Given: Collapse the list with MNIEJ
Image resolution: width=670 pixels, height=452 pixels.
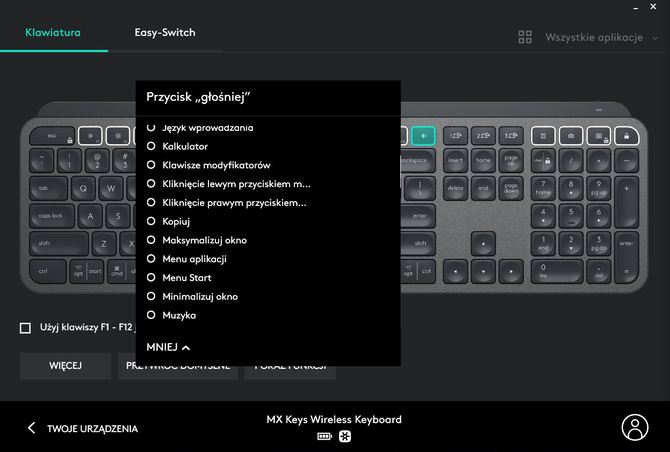Looking at the screenshot, I should click(x=168, y=347).
